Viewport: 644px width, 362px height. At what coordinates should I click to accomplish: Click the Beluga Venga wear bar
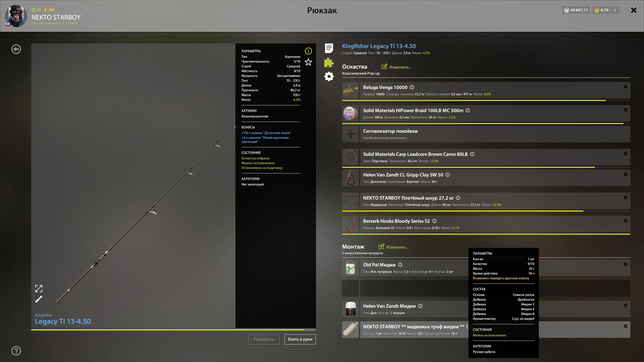(x=486, y=100)
